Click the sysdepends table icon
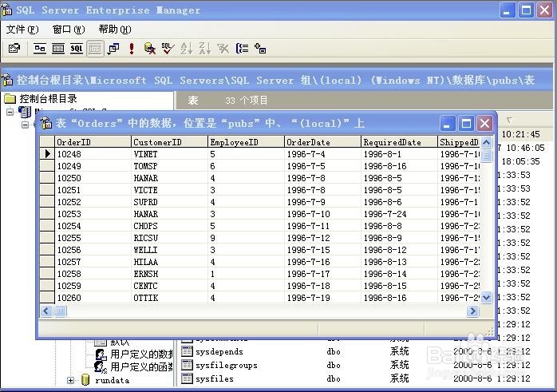This screenshot has height=392, width=557. pos(187,351)
